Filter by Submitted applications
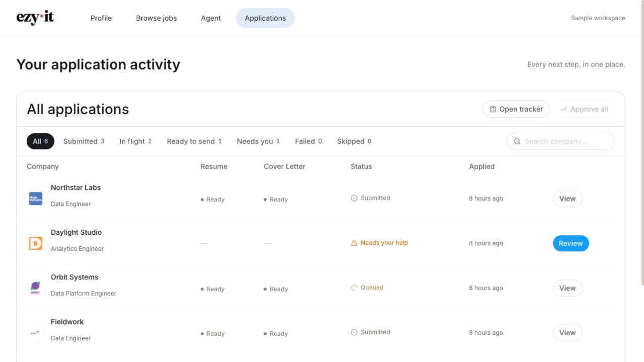 84,141
